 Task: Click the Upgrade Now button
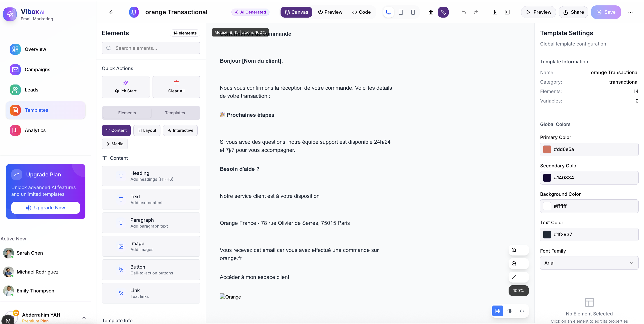(x=46, y=208)
